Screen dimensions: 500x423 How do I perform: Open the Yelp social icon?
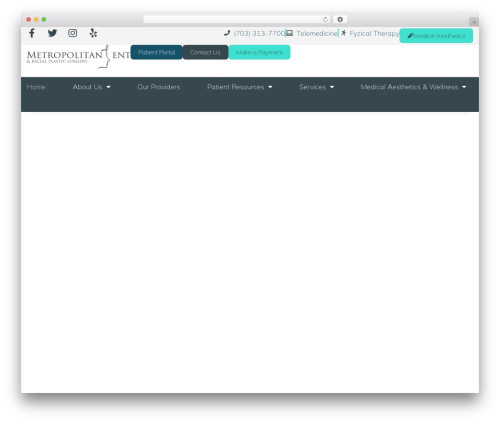[93, 33]
